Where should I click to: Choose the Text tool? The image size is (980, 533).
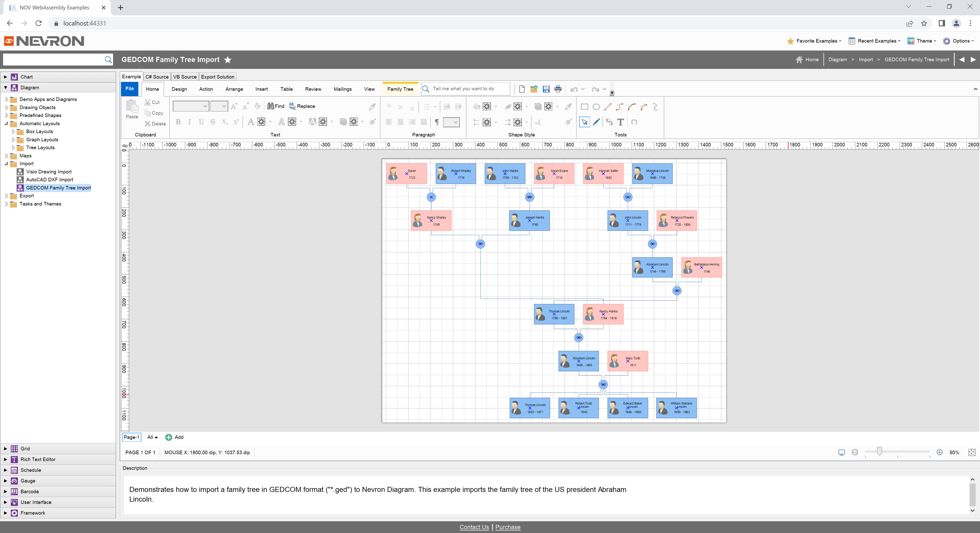[x=620, y=122]
